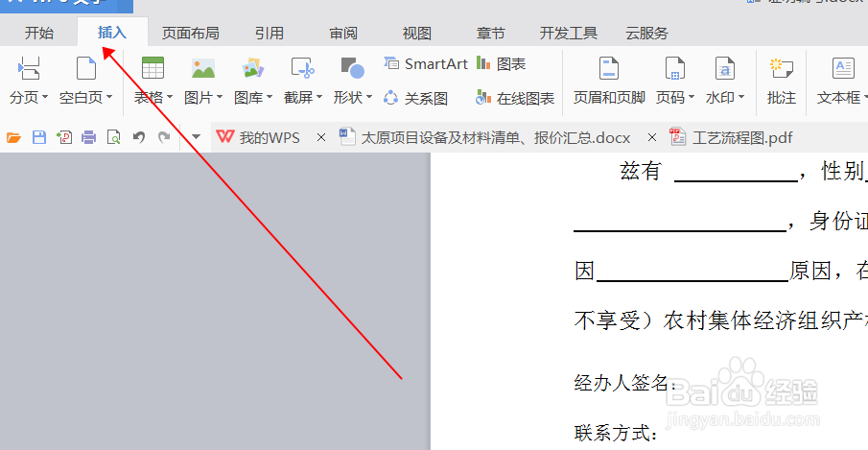
Task: Open header and footer (页眉和页脚)
Action: click(609, 82)
